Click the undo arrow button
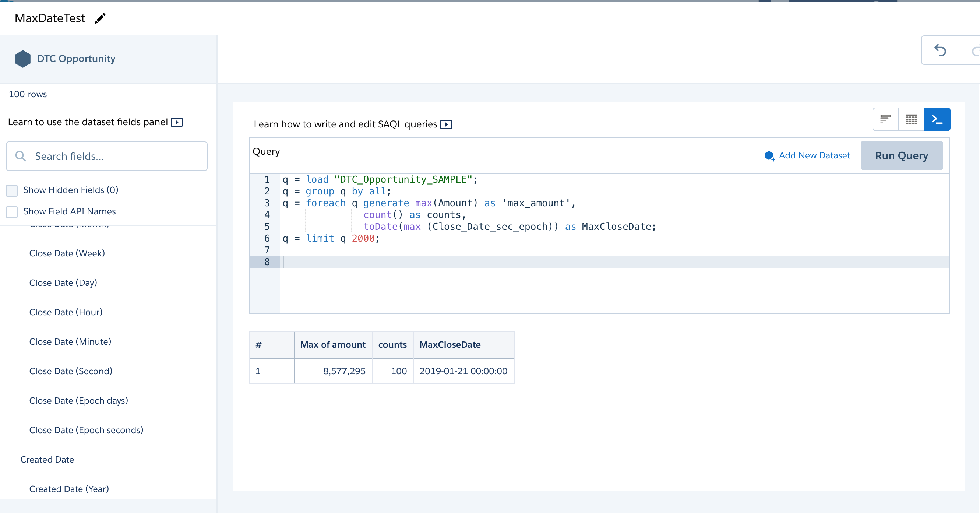 [940, 50]
